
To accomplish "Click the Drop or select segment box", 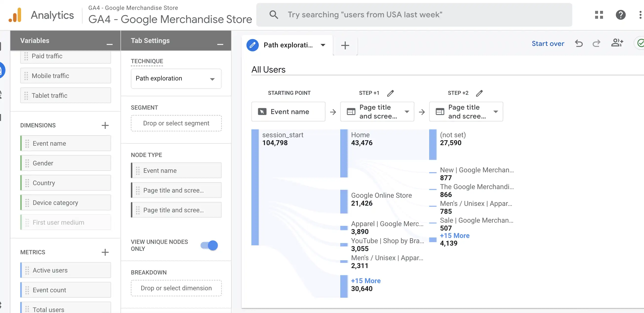I will pyautogui.click(x=176, y=123).
